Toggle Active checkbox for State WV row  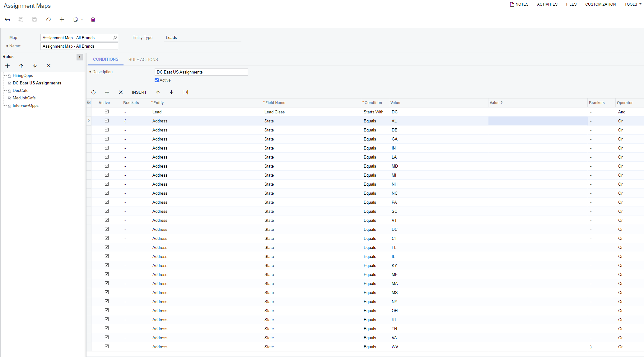[x=107, y=346]
